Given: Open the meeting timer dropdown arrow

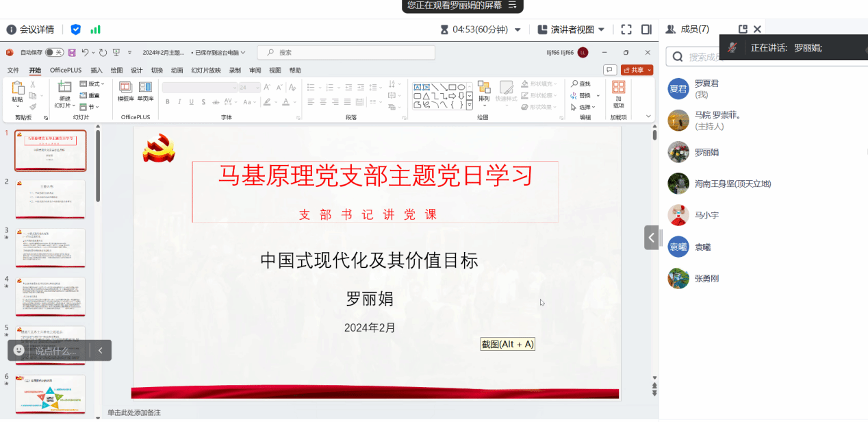Looking at the screenshot, I should (x=518, y=29).
